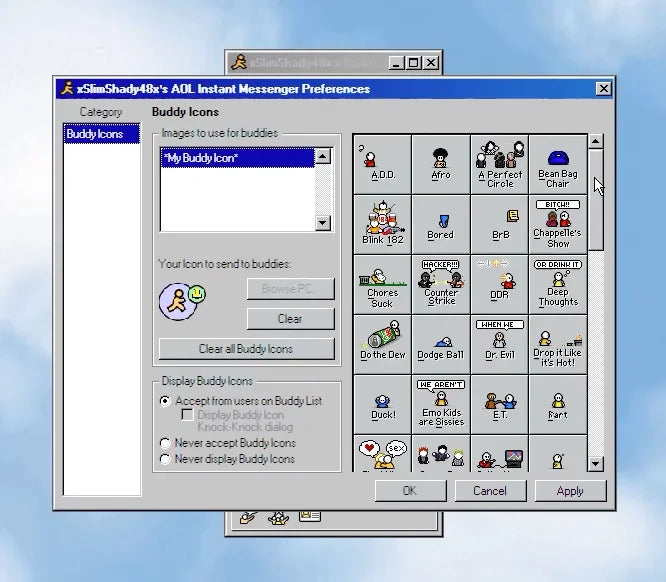Image resolution: width=666 pixels, height=582 pixels.
Task: Select *My Buddy Icon* list entry
Action: [x=236, y=158]
